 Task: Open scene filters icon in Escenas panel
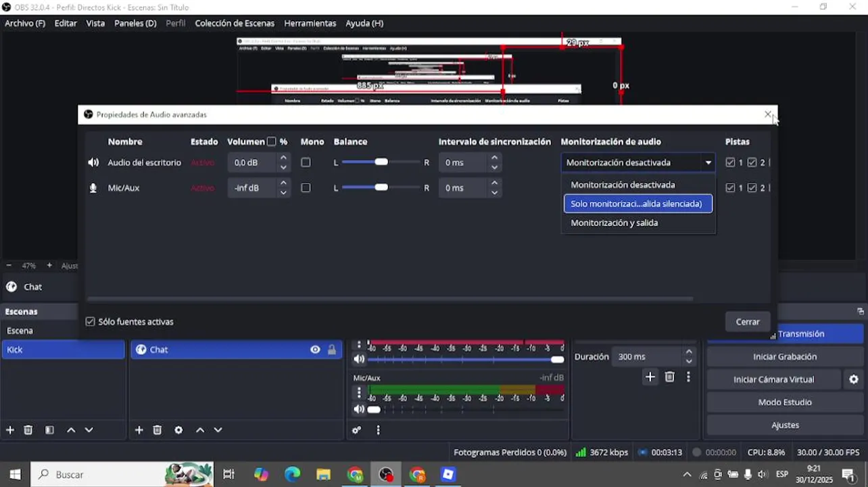[49, 430]
